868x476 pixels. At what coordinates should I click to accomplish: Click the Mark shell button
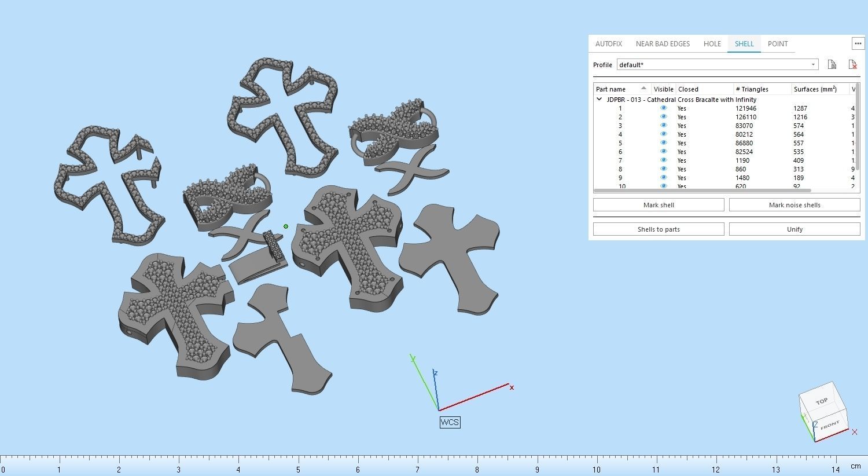click(x=659, y=205)
